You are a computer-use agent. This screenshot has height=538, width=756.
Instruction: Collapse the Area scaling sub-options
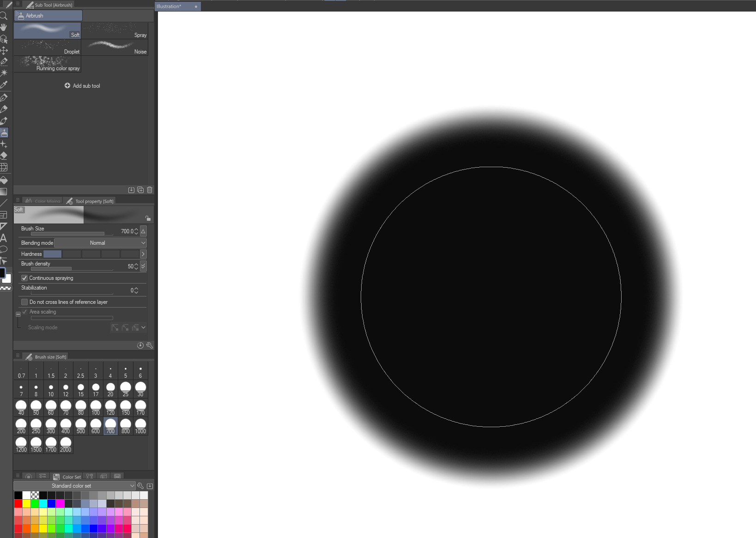(x=18, y=314)
